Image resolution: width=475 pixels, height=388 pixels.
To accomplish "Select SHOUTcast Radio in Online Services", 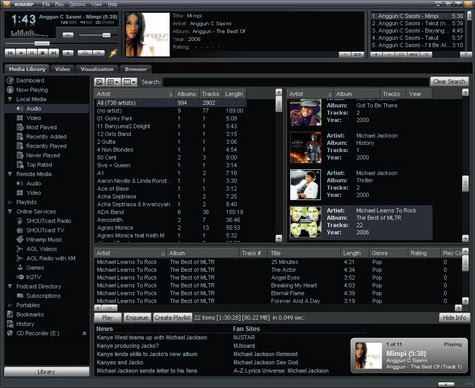I will click(44, 221).
